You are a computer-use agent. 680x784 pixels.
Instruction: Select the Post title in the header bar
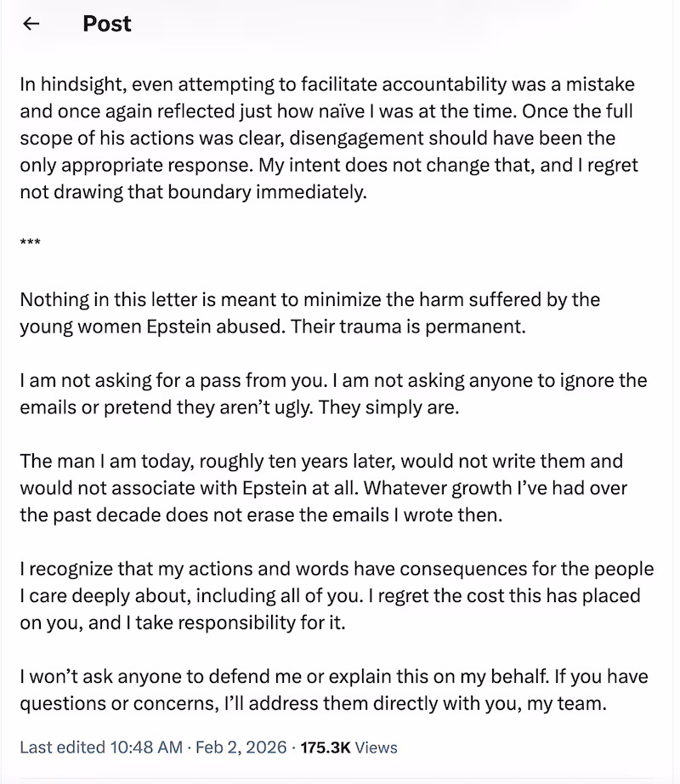(x=106, y=24)
